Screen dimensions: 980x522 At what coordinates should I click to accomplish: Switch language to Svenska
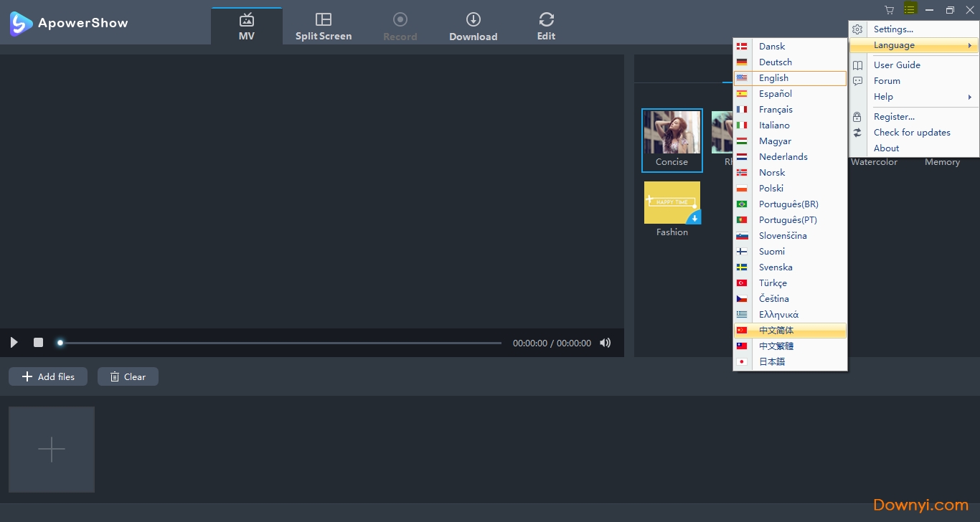(x=790, y=267)
